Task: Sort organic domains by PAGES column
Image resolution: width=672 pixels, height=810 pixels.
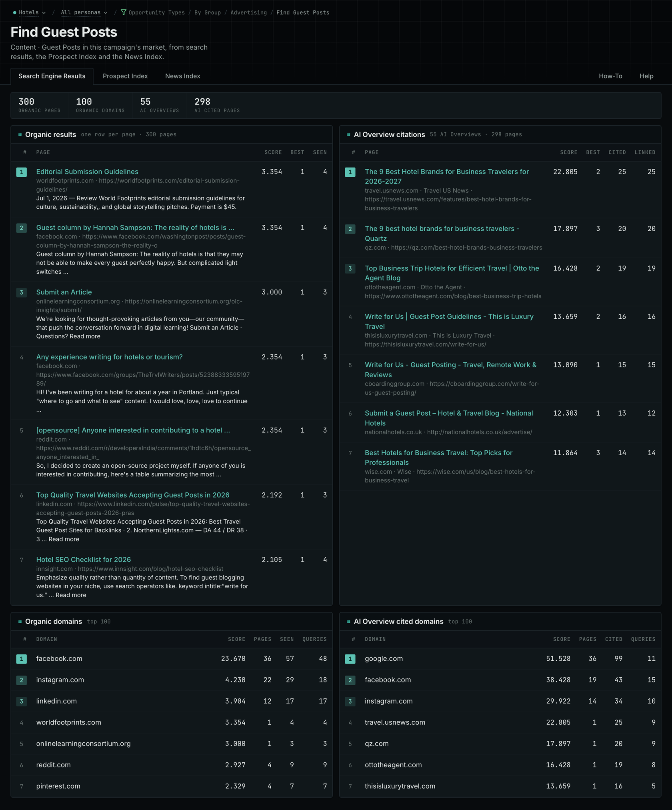Action: [x=263, y=639]
